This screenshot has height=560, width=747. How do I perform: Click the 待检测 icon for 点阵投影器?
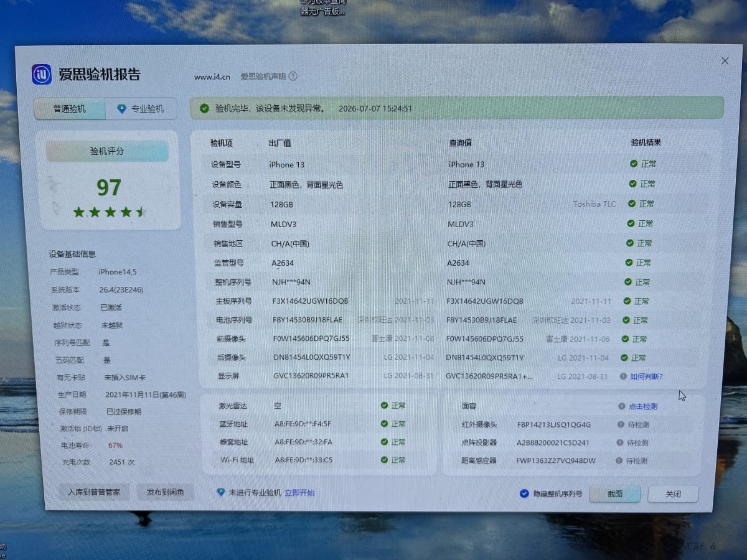(x=620, y=442)
